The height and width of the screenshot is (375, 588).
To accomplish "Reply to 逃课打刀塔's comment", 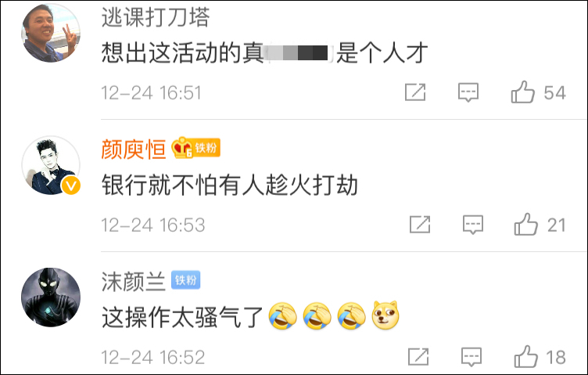I will pos(468,92).
